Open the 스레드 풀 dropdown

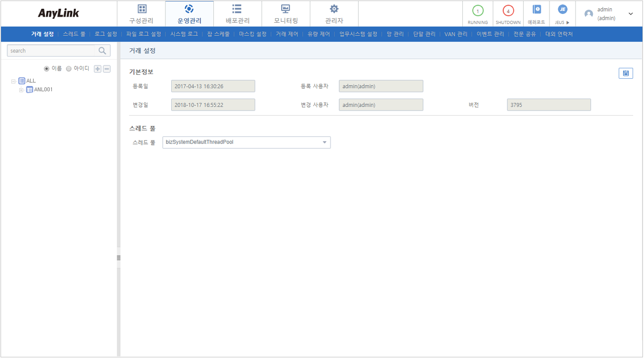coord(246,142)
